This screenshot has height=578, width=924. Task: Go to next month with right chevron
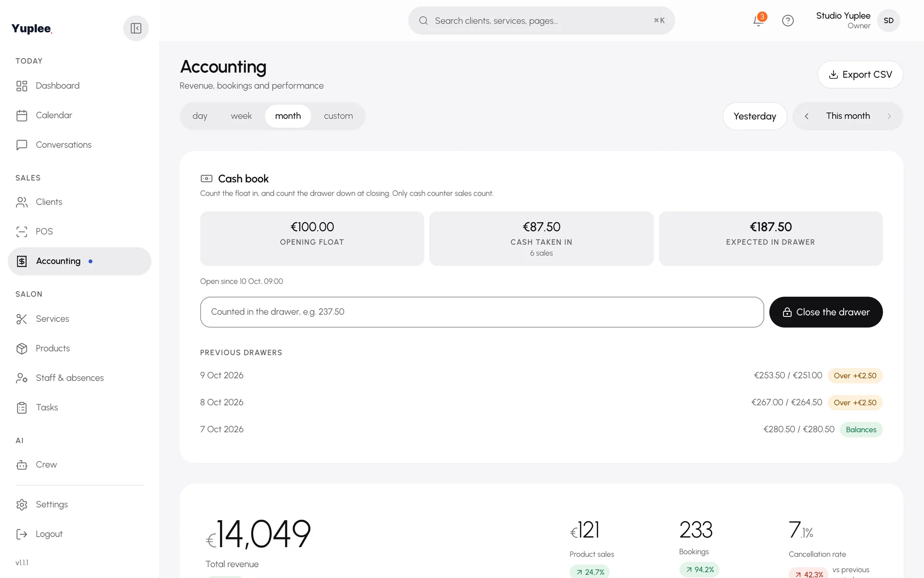coord(889,116)
